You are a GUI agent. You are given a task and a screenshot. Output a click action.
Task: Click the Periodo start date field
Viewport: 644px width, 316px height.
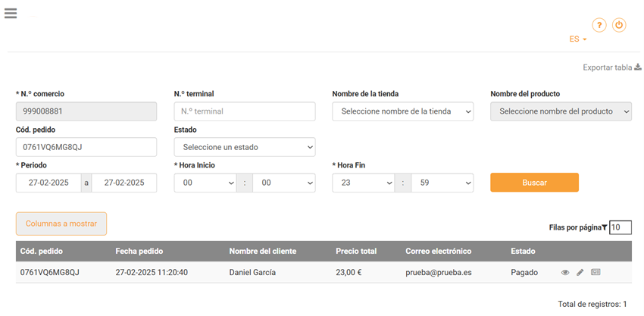48,183
